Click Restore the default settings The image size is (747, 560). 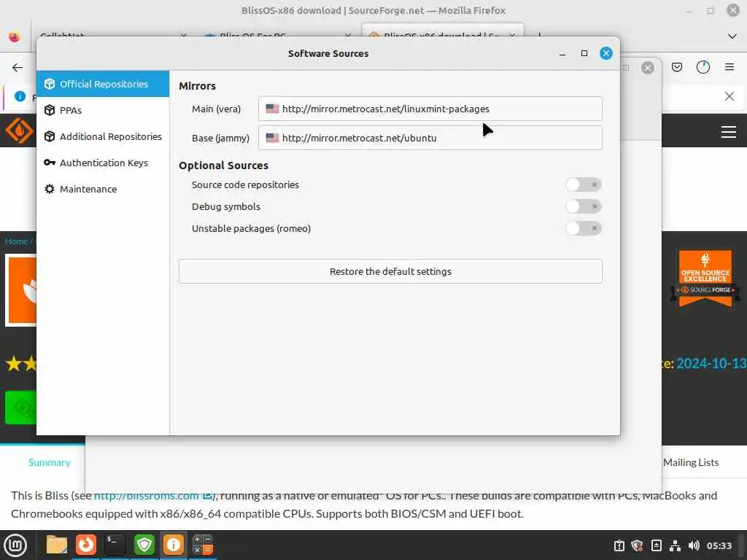[x=391, y=271]
